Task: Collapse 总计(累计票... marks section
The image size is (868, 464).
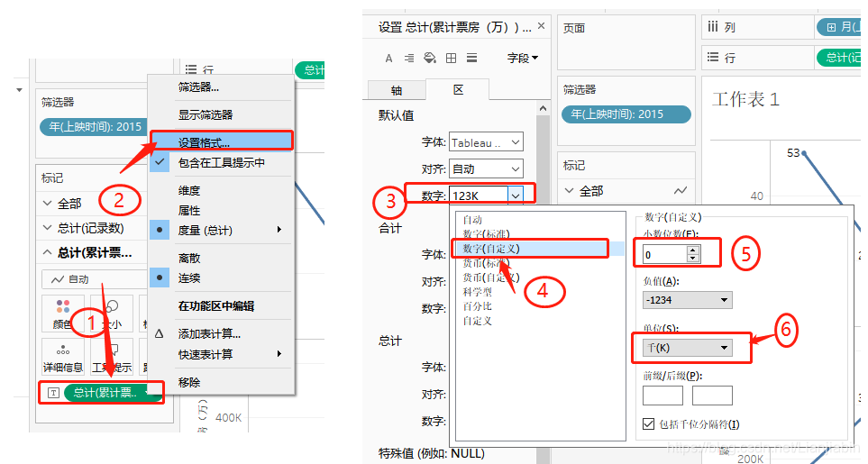Action: tap(48, 253)
